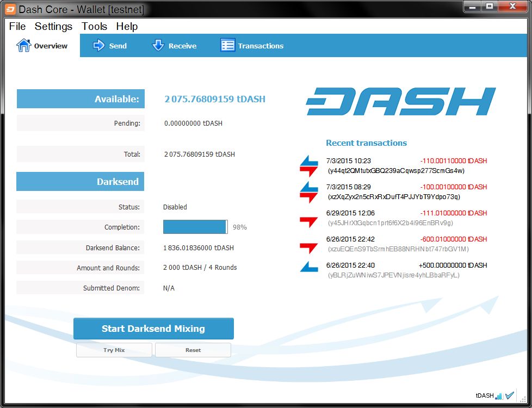This screenshot has height=408, width=532.
Task: Open the File menu
Action: [17, 26]
